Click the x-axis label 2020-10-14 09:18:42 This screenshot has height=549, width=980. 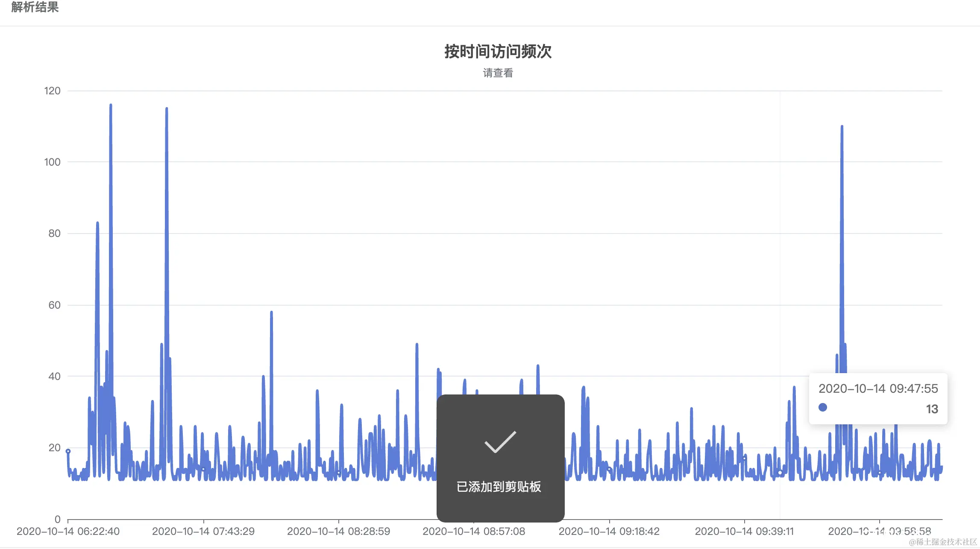[x=609, y=531]
